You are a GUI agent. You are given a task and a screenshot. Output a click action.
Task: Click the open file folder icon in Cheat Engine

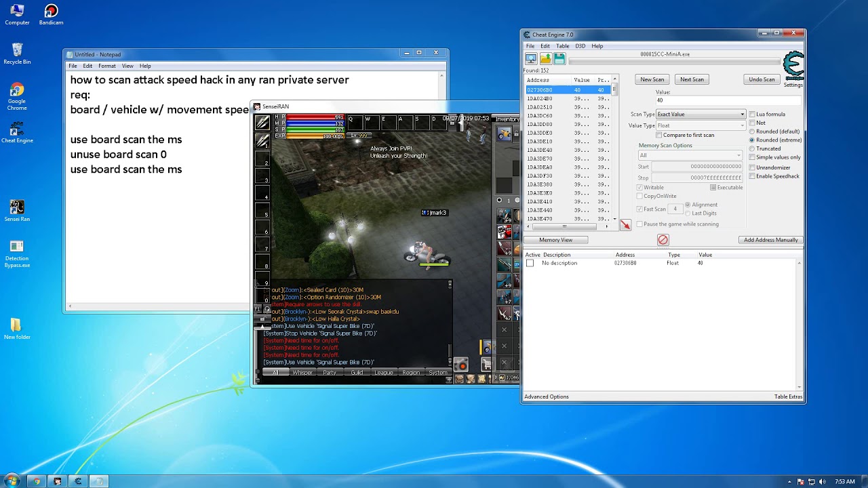(545, 59)
